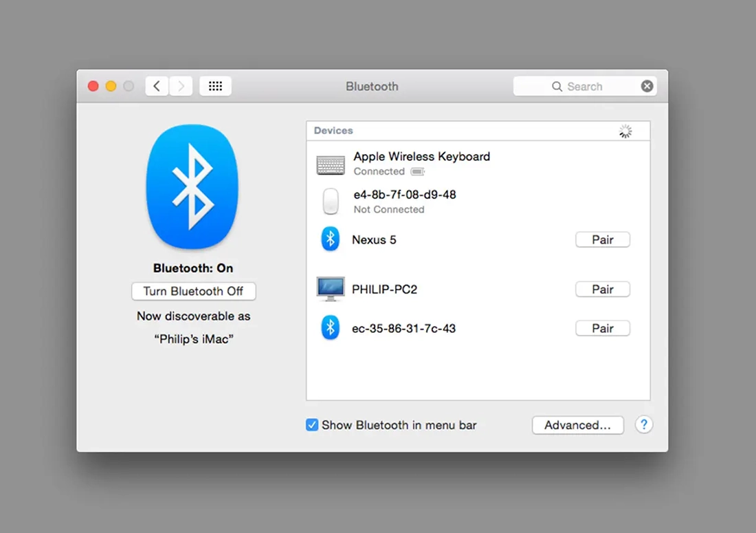
Task: Click the Apple Wireless Keyboard icon
Action: [x=331, y=164]
